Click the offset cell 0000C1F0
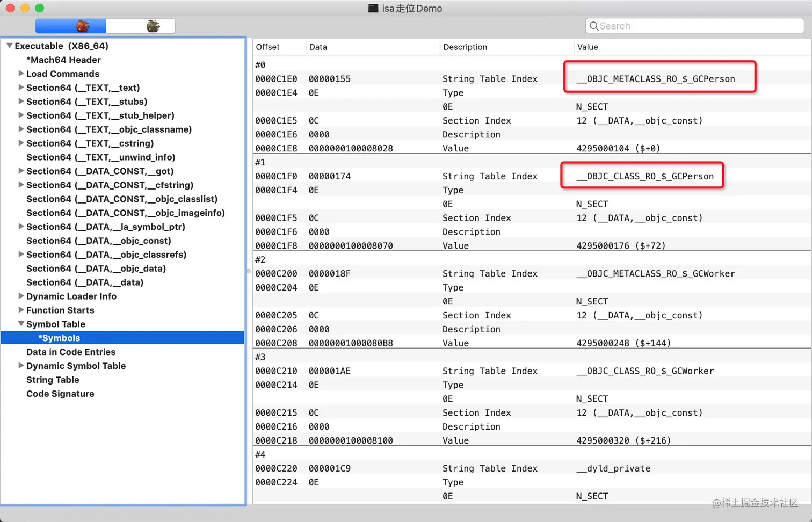812x522 pixels. coord(276,176)
